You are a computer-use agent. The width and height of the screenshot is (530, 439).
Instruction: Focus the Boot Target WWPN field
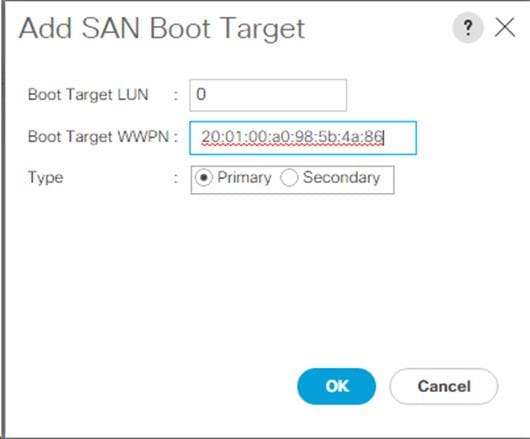click(x=303, y=138)
